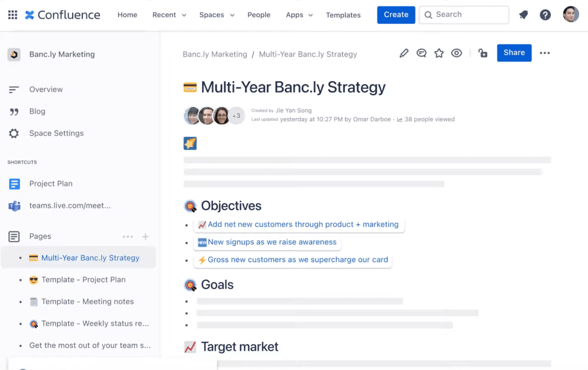The image size is (588, 370).
Task: Select Space Settings in the sidebar
Action: (x=56, y=133)
